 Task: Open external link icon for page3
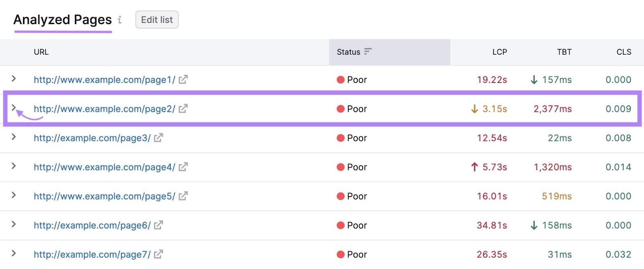point(159,138)
